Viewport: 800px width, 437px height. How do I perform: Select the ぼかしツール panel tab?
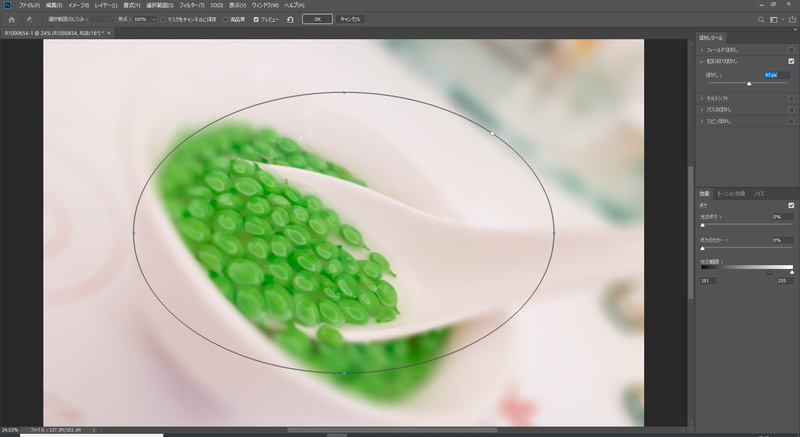tap(711, 38)
